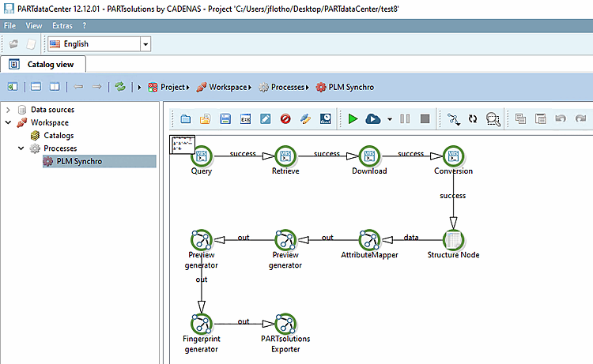
Task: Select the Structure Node node
Action: pyautogui.click(x=454, y=240)
